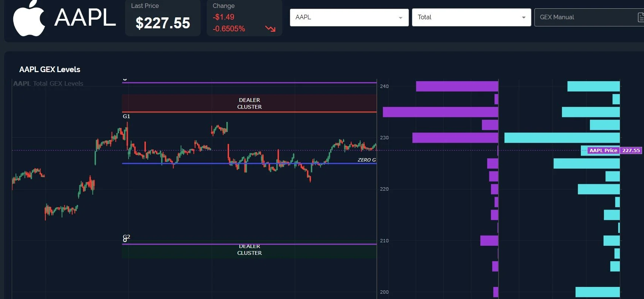Click the longest purple GEX bar at 235
The height and width of the screenshot is (299, 644).
pos(440,112)
